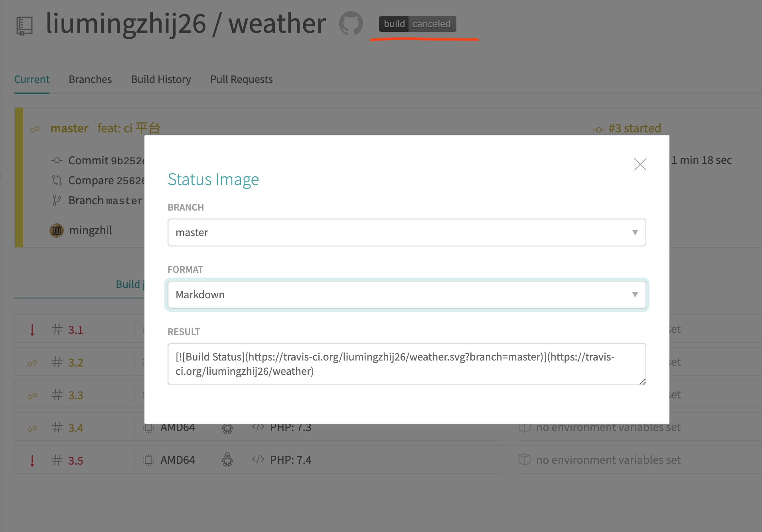Open the Format dropdown showing Markdown

click(x=407, y=295)
